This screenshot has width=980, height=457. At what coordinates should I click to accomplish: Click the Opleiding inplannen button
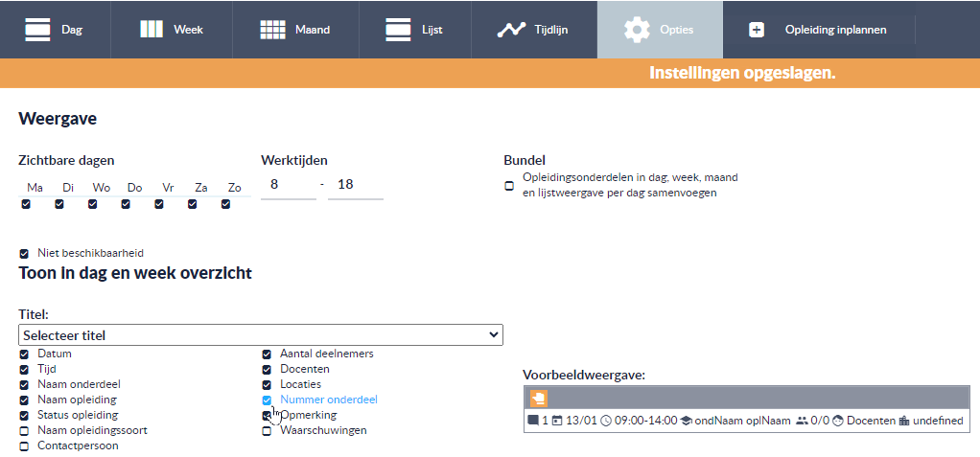(819, 30)
